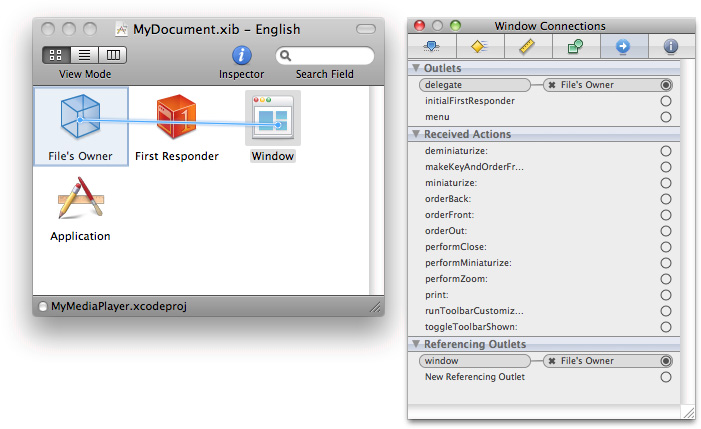
Task: Open the Bindings inspector tab
Action: (575, 46)
